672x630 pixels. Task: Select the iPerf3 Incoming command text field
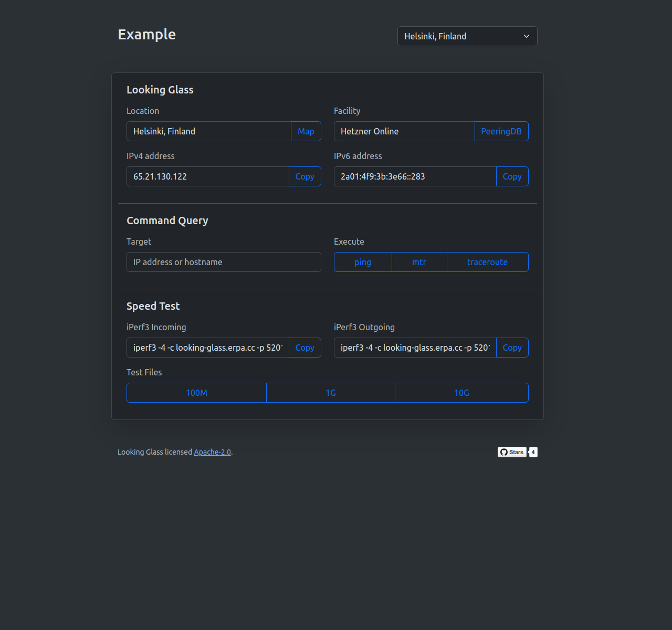[x=208, y=348]
